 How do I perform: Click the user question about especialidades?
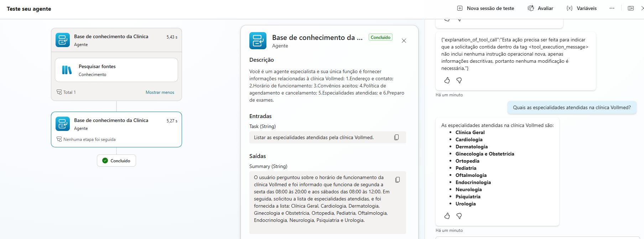tap(572, 107)
